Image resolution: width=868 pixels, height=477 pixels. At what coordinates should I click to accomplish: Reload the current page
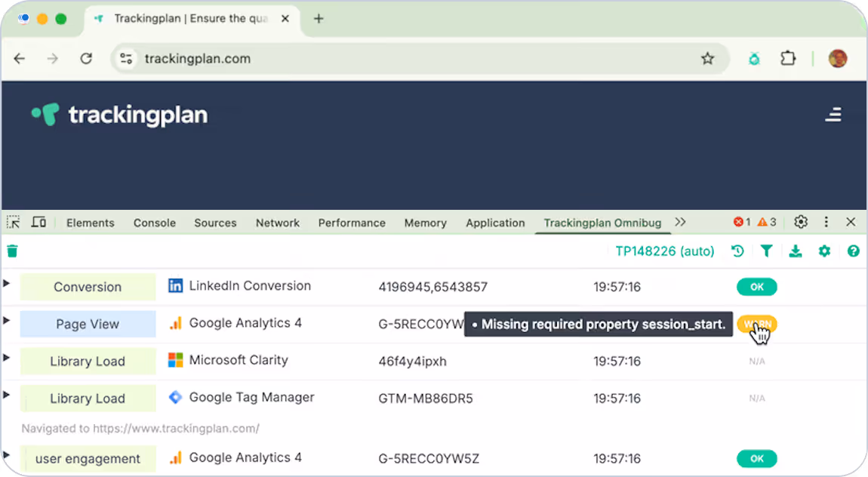point(86,59)
